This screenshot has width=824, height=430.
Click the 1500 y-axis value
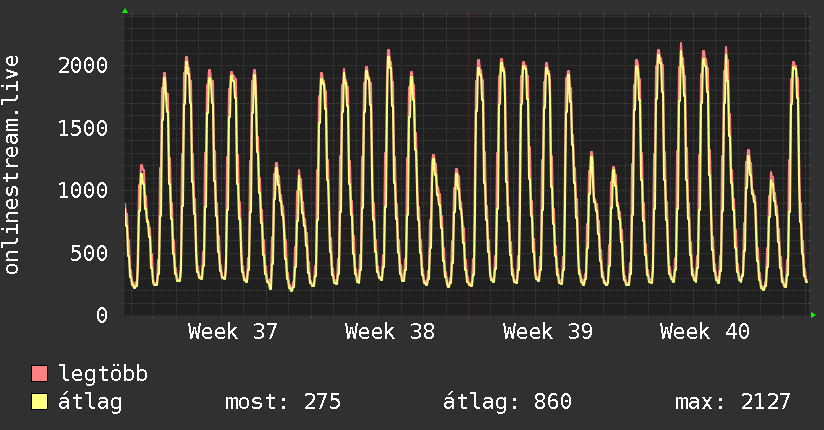83,128
